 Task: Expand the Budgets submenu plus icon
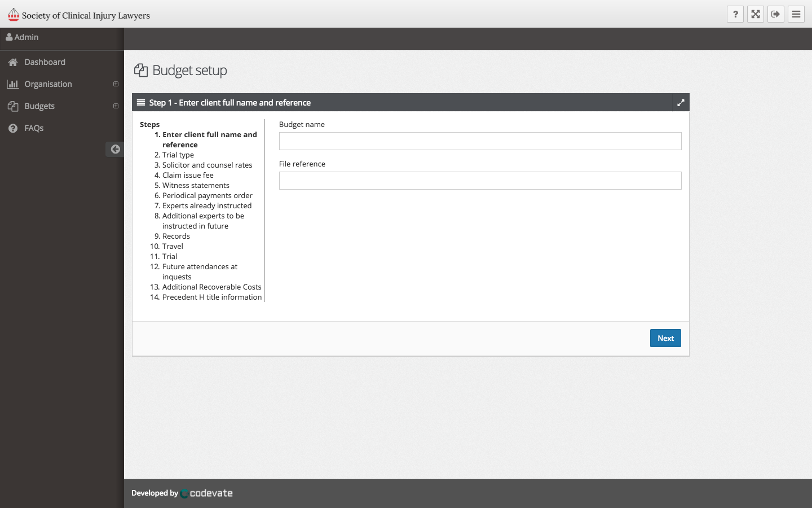[116, 106]
